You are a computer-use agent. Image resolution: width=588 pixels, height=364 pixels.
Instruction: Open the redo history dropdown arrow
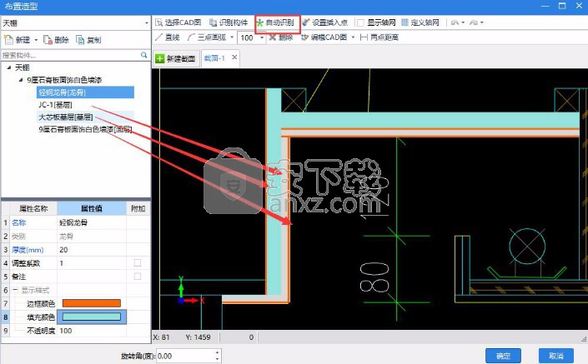[482, 22]
